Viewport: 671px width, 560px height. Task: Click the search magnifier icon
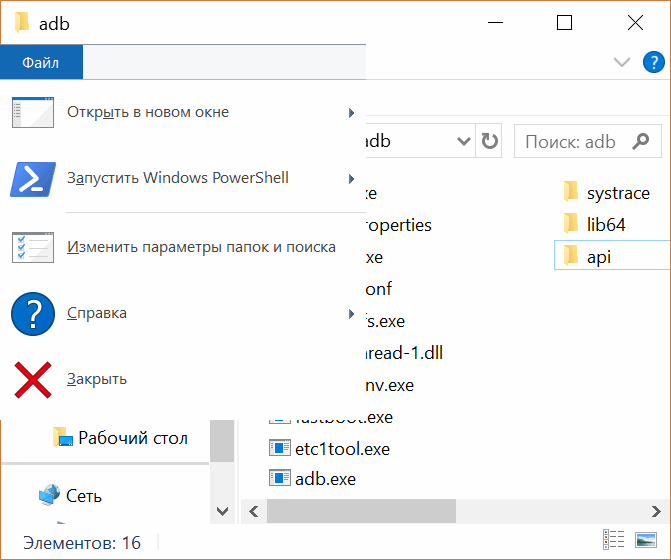point(641,141)
